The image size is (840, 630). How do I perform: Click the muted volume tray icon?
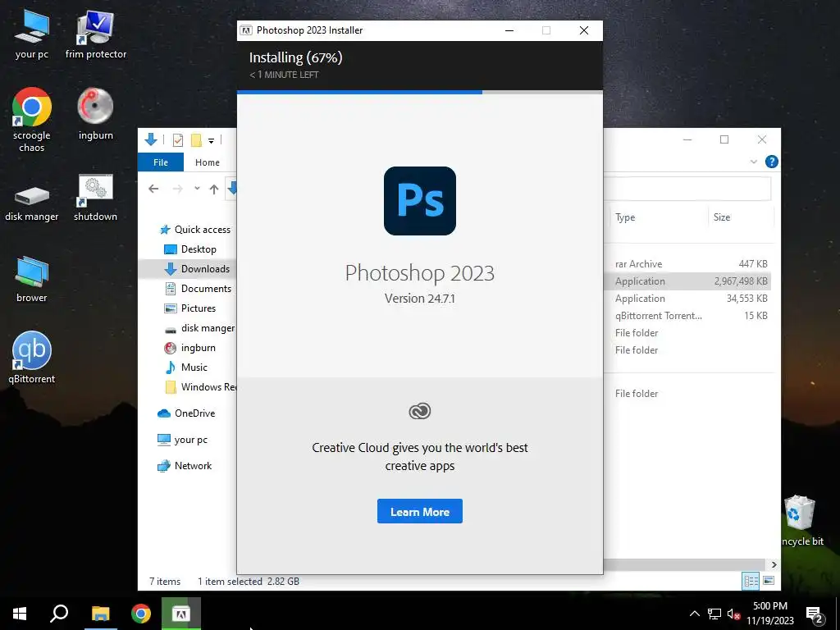[733, 614]
